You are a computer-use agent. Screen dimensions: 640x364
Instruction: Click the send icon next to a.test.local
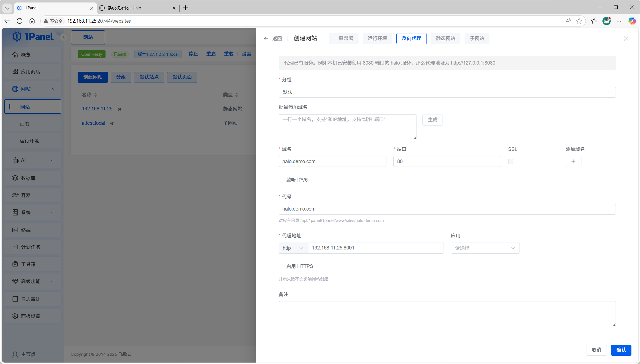[x=112, y=123]
